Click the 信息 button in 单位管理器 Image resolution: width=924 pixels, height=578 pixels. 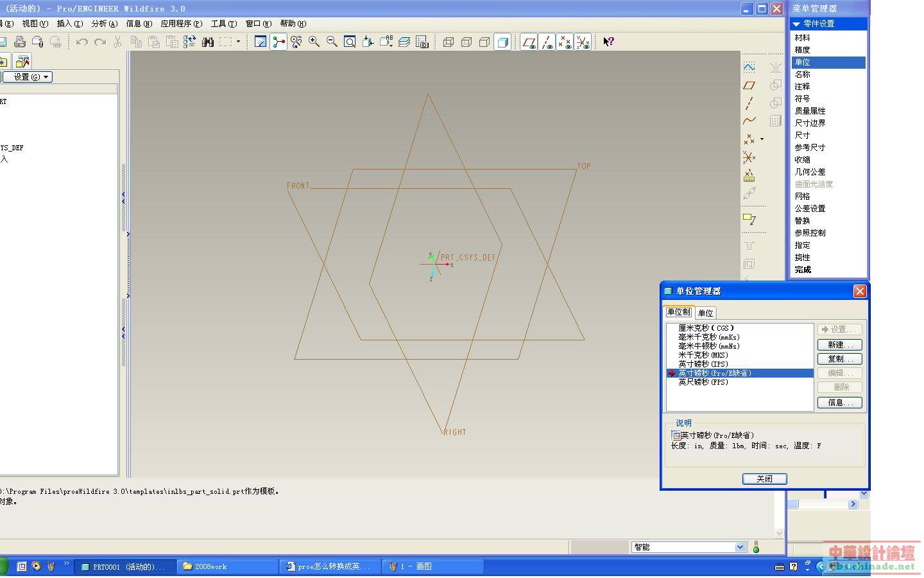[840, 403]
